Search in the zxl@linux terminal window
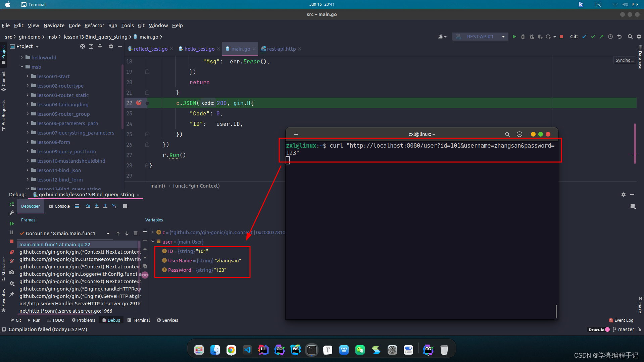This screenshot has height=362, width=644. pyautogui.click(x=507, y=134)
